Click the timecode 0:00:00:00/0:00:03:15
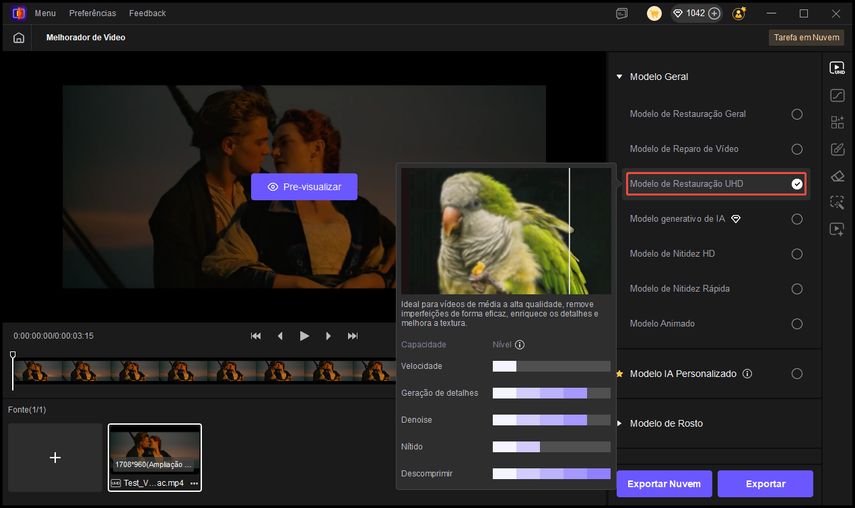The image size is (855, 508). pyautogui.click(x=53, y=336)
